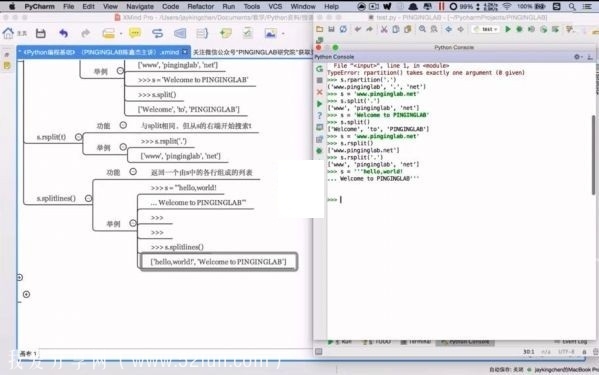Collapse the s.rsplit 举例 examples branch

click(x=123, y=147)
